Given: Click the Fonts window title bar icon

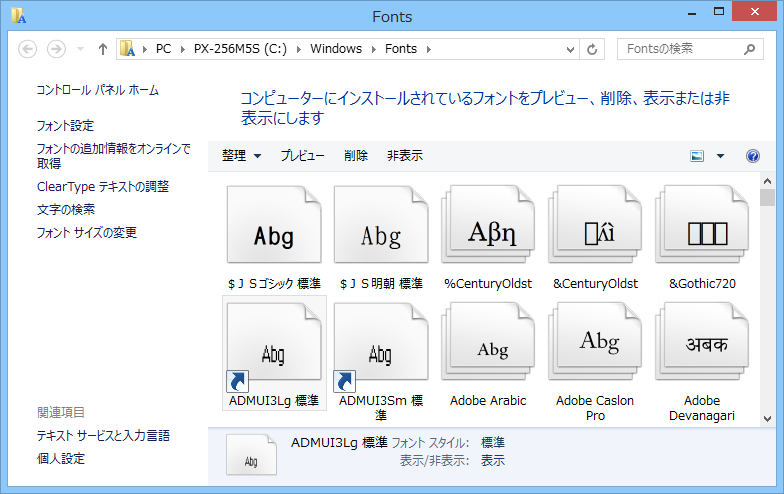Looking at the screenshot, I should point(18,15).
